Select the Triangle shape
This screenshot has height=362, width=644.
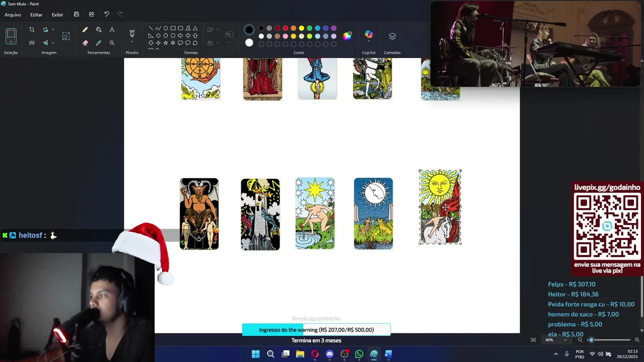(195, 28)
